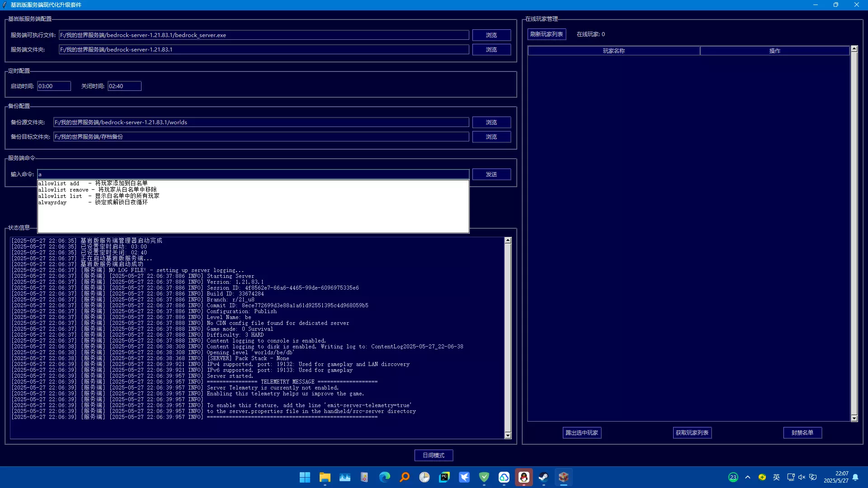868x488 pixels.
Task: Click the '在线玩家: 0' count text
Action: 590,34
